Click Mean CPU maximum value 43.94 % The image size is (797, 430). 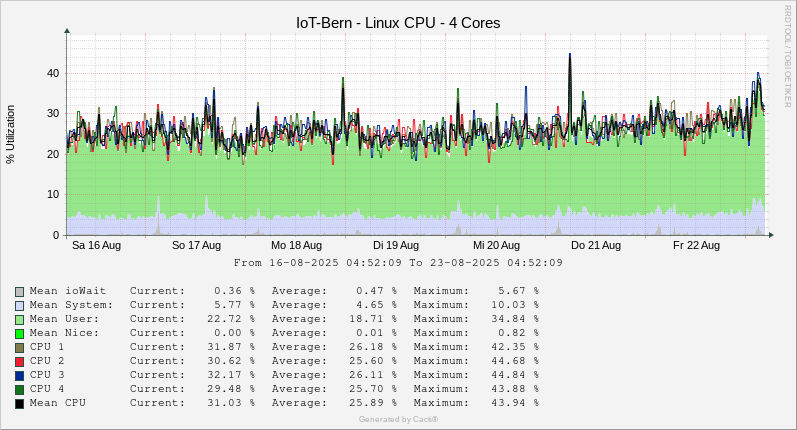click(514, 403)
